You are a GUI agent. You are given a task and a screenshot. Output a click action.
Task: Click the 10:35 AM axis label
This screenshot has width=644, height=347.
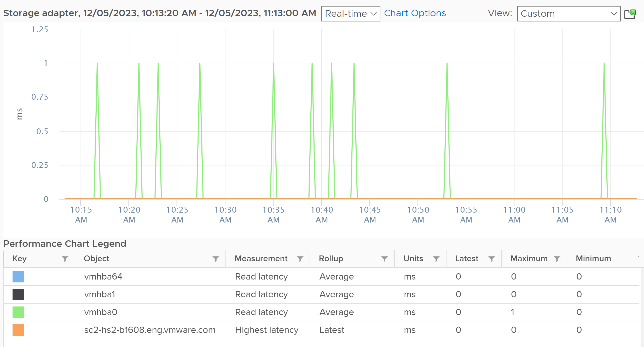click(274, 215)
